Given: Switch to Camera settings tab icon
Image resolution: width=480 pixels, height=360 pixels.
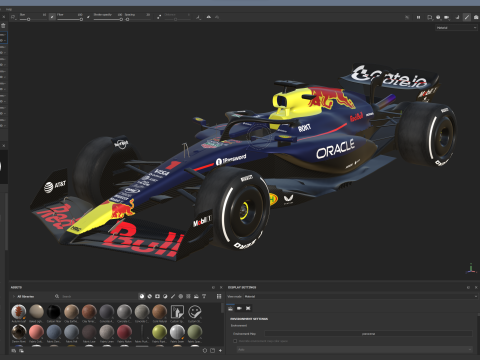Looking at the screenshot, I should tap(239, 308).
